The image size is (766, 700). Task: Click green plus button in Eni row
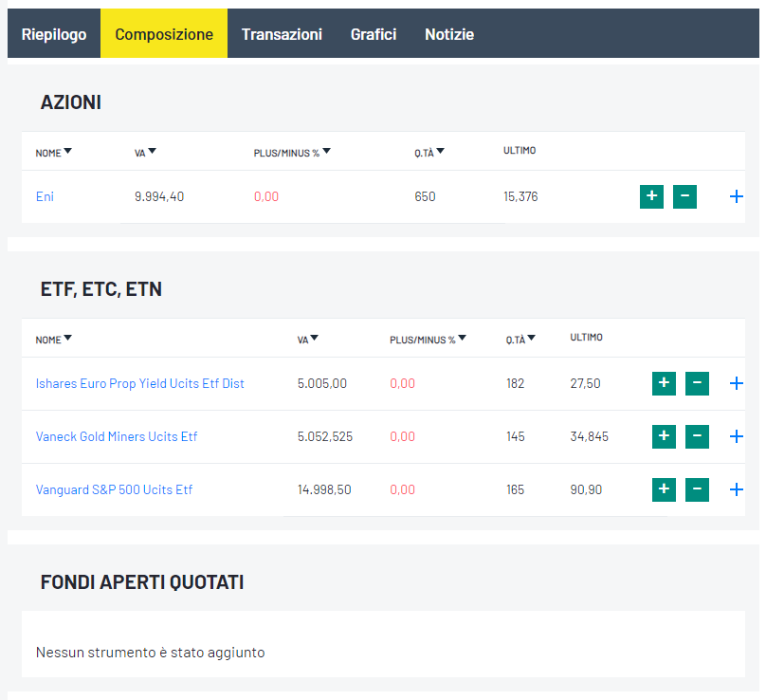pos(651,196)
